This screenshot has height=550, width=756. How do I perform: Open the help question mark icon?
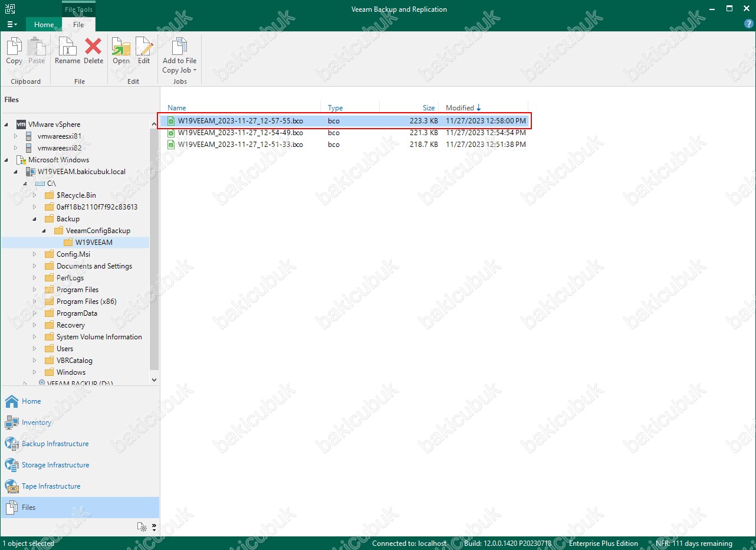coord(749,24)
